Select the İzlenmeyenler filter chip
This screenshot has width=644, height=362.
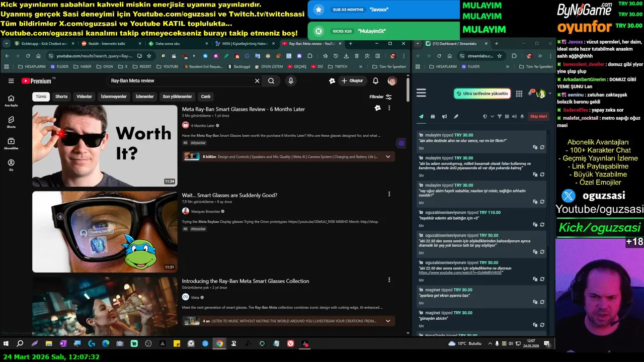click(114, 97)
